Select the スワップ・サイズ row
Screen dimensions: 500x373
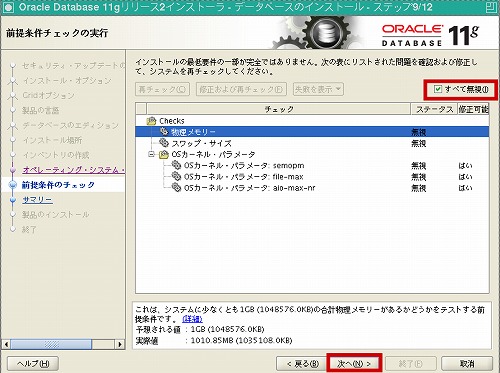click(312, 143)
